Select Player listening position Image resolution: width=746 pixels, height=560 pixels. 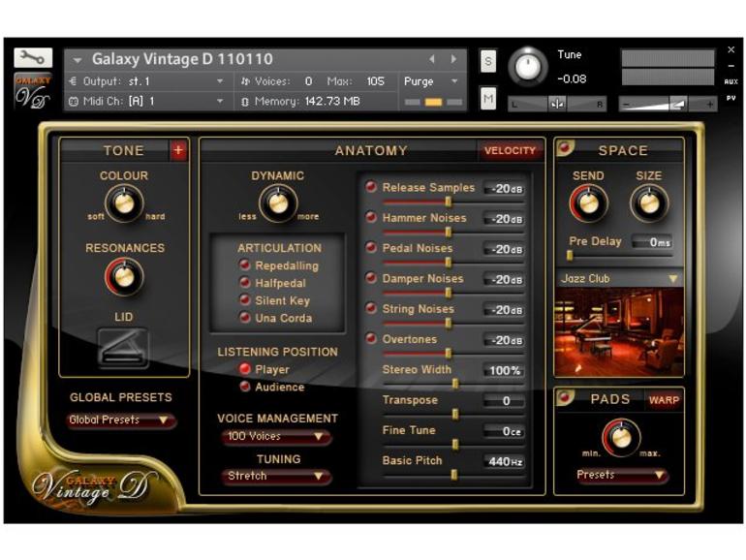pyautogui.click(x=244, y=369)
